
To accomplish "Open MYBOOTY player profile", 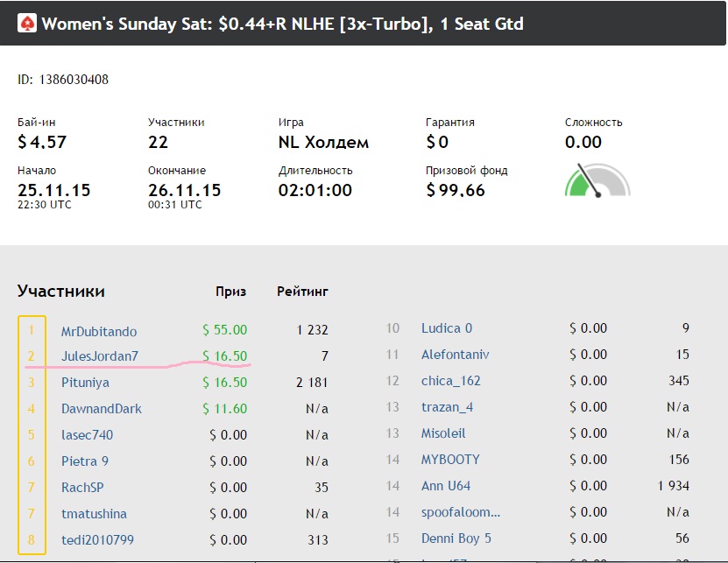I will pyautogui.click(x=450, y=460).
